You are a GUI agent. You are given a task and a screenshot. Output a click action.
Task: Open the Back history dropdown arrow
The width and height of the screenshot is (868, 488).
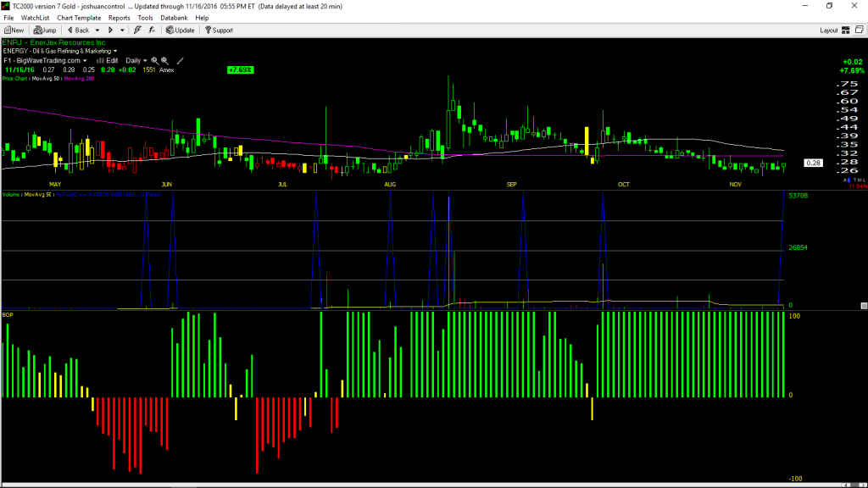97,30
